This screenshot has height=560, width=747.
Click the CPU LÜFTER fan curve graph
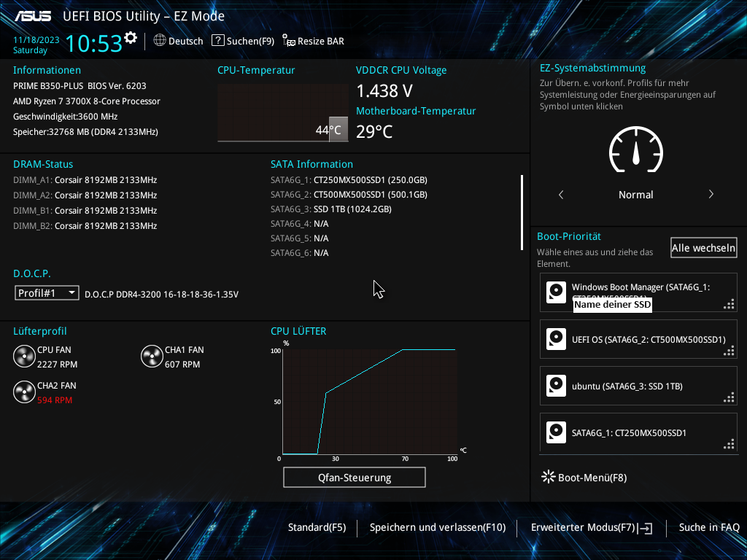tap(370, 402)
